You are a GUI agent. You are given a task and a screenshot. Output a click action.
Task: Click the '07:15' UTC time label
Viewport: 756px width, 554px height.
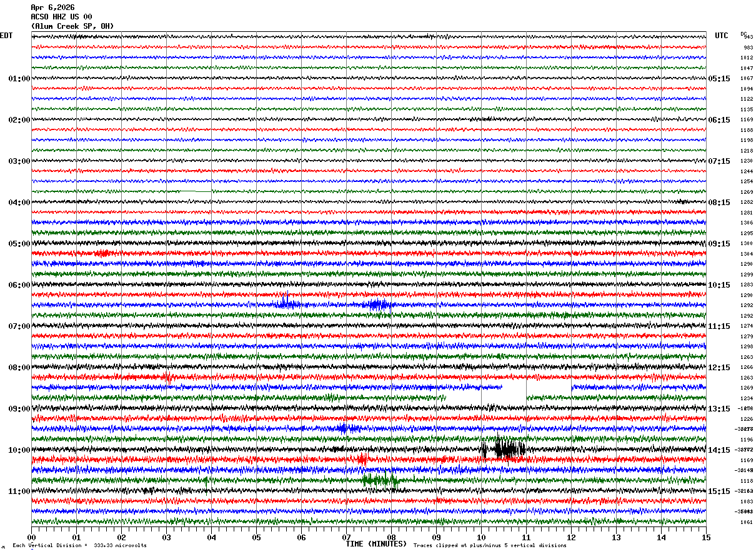[719, 161]
